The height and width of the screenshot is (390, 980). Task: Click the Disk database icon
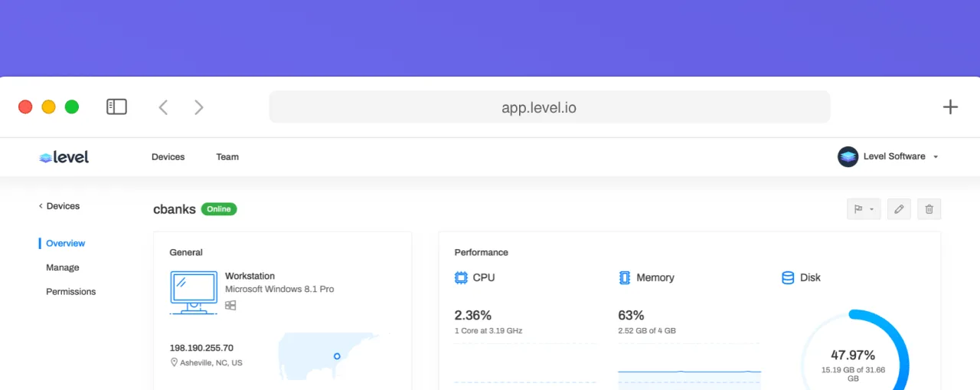point(788,277)
